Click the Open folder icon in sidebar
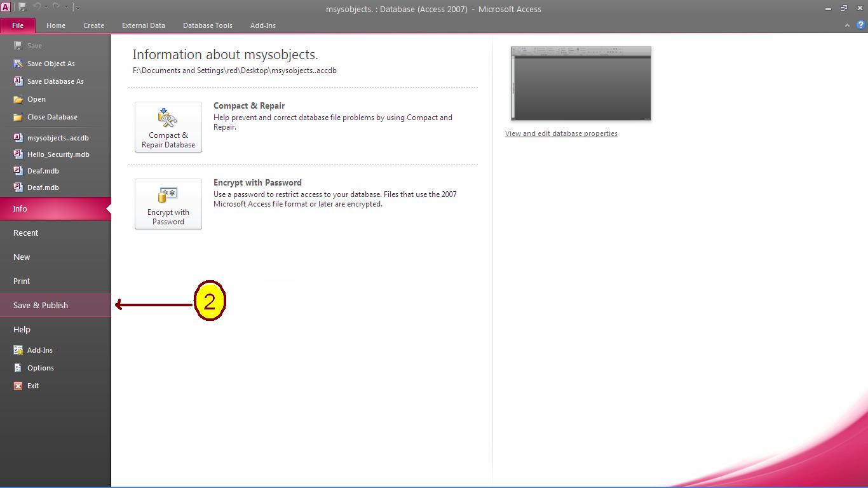Viewport: 868px width, 488px height. [x=18, y=99]
